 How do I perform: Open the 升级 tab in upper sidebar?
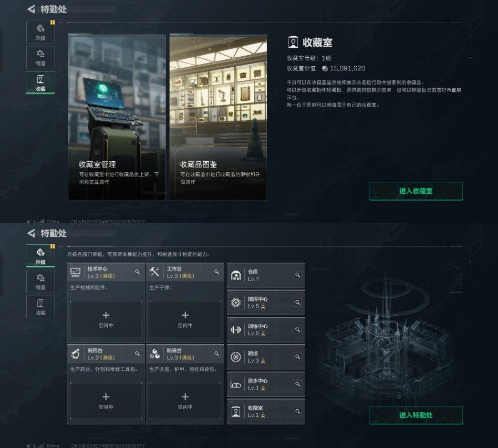[x=40, y=32]
